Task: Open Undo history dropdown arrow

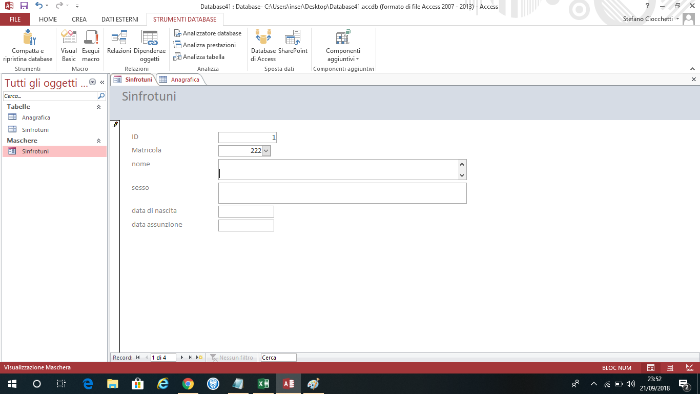Action: 47,6
